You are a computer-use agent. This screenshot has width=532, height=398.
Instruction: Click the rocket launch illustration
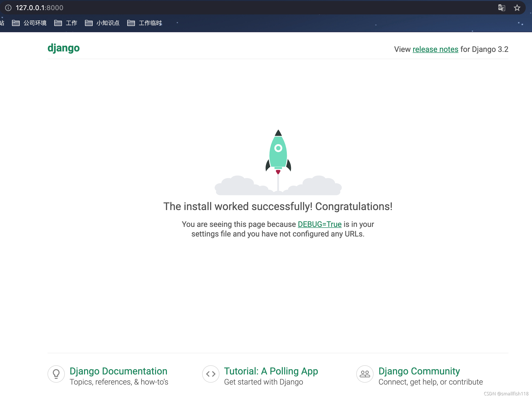pos(278,156)
